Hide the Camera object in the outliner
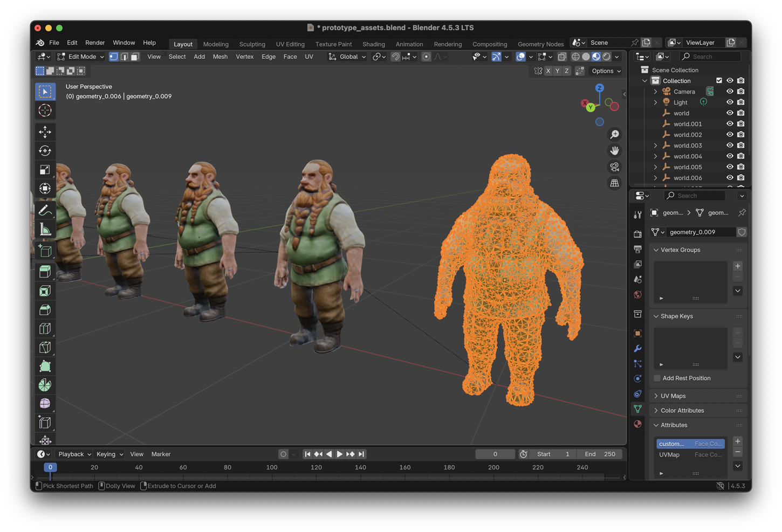The image size is (782, 532). point(730,92)
